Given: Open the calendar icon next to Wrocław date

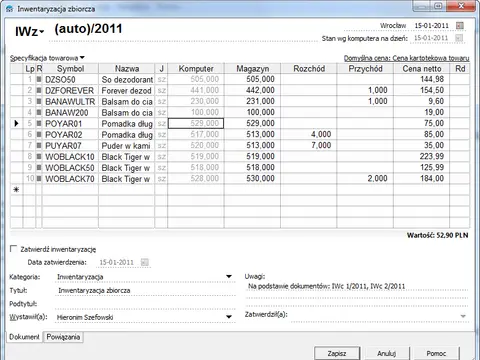Looking at the screenshot, I should 460,25.
